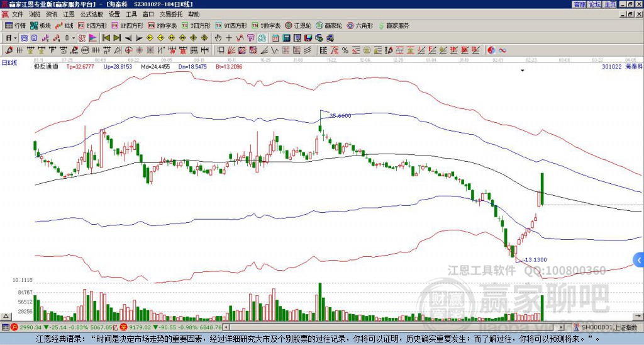Open the 9T四方形 tool
The height and width of the screenshot is (345, 644).
point(231,25)
